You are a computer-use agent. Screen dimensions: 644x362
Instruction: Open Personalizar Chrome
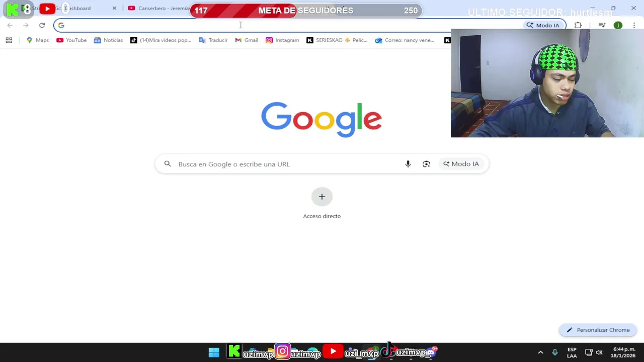(x=598, y=330)
